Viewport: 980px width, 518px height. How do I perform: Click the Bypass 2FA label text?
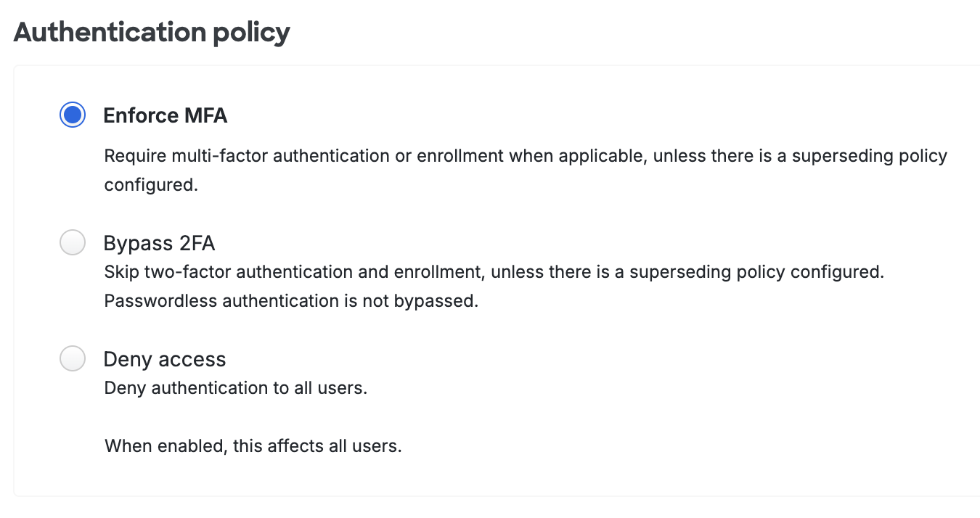pos(159,243)
